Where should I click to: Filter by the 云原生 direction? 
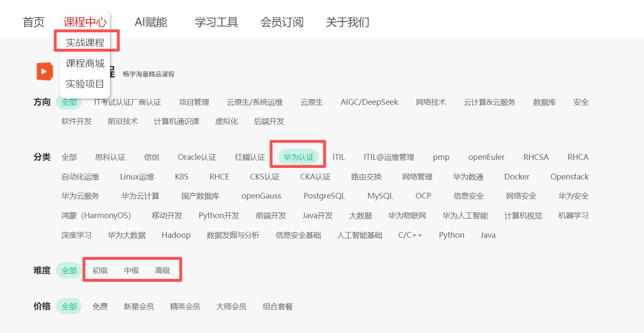point(311,102)
